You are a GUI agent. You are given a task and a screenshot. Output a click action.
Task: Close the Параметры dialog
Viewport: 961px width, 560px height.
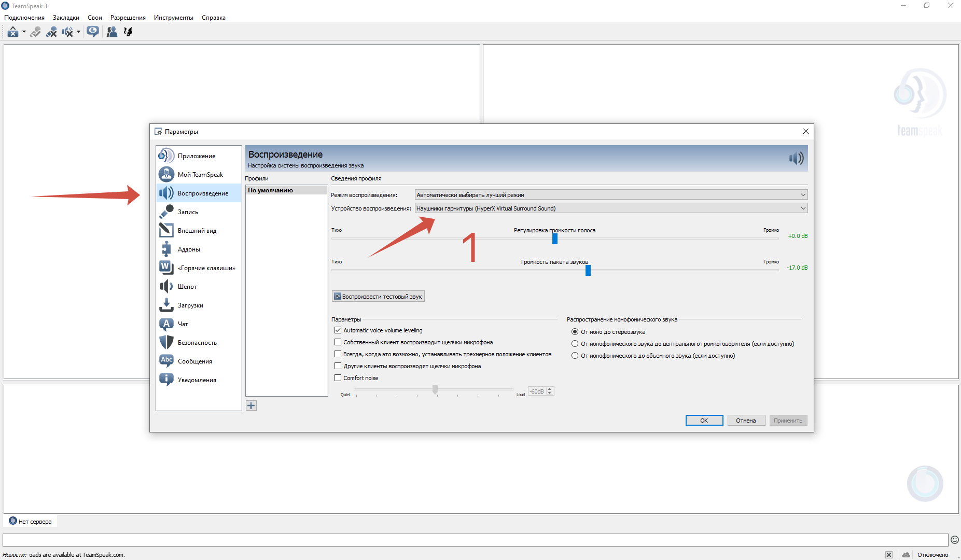click(x=805, y=132)
